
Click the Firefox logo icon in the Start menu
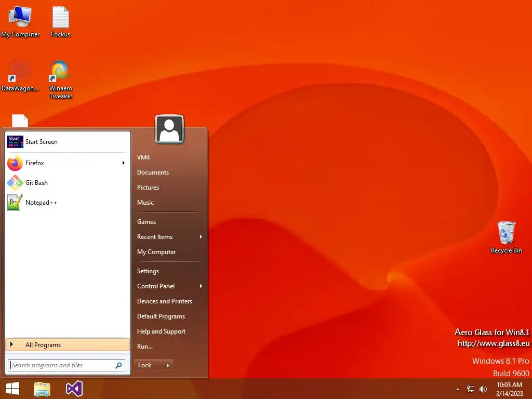(15, 163)
